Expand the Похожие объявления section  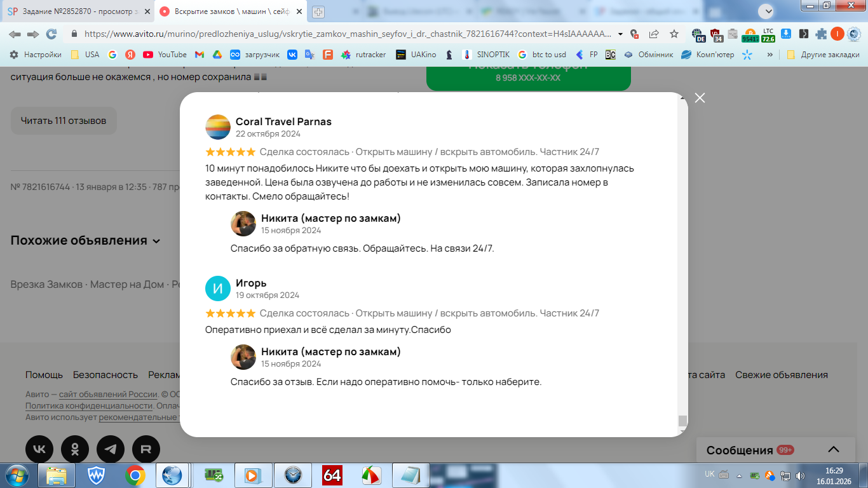point(86,241)
